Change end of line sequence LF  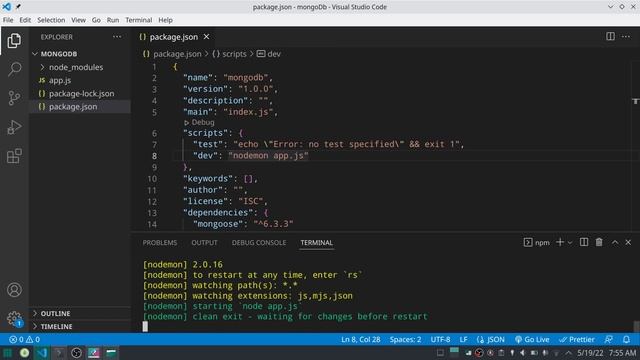click(463, 340)
